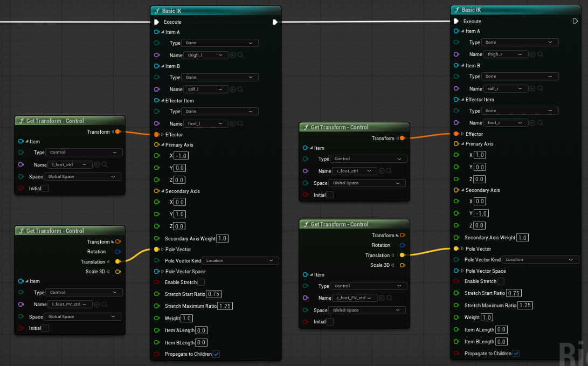Click the search icon next to thigh_r
588x366 pixels.
coord(541,54)
